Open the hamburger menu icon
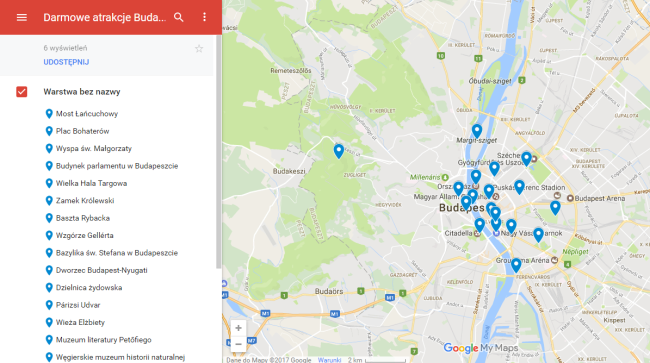650x363 pixels. click(x=22, y=17)
